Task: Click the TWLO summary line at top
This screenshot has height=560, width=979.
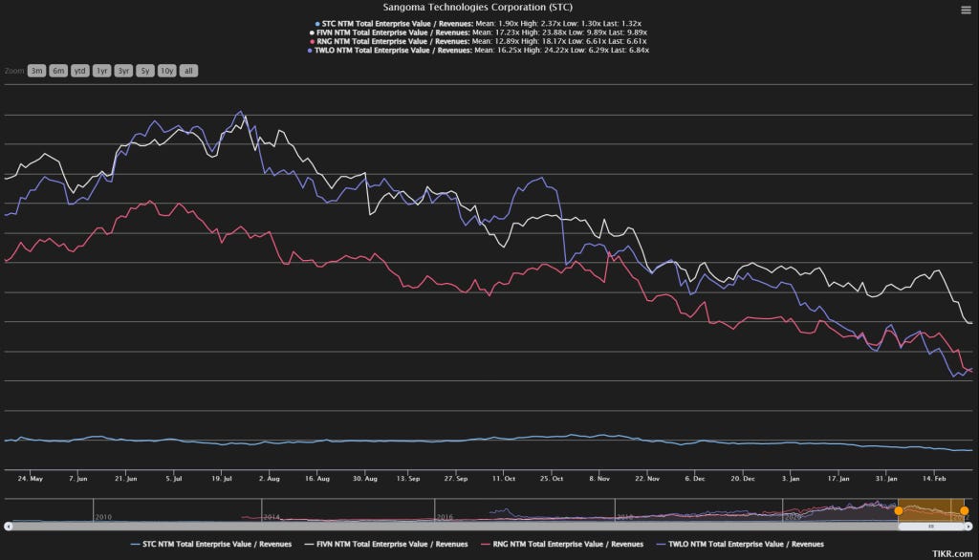Action: pos(478,50)
